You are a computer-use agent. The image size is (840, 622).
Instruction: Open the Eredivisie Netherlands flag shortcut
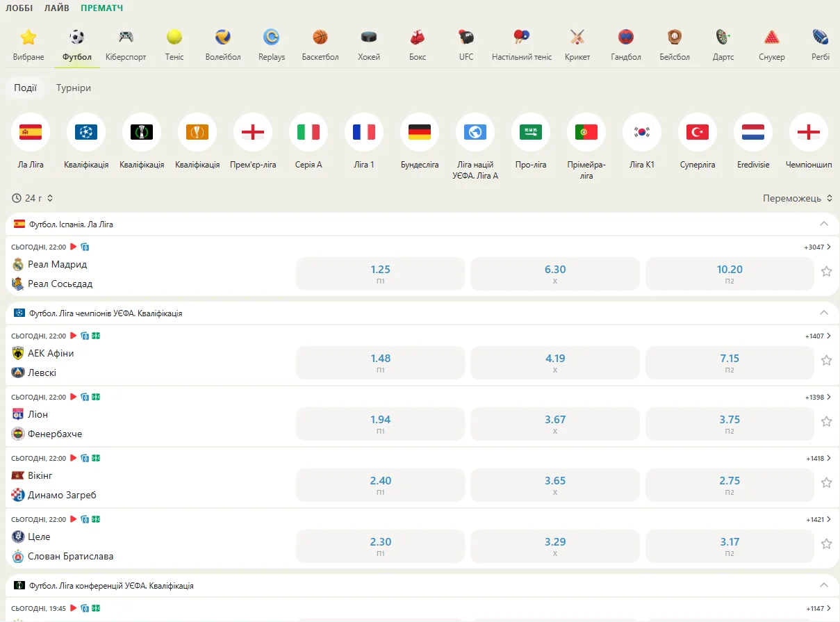pos(753,132)
